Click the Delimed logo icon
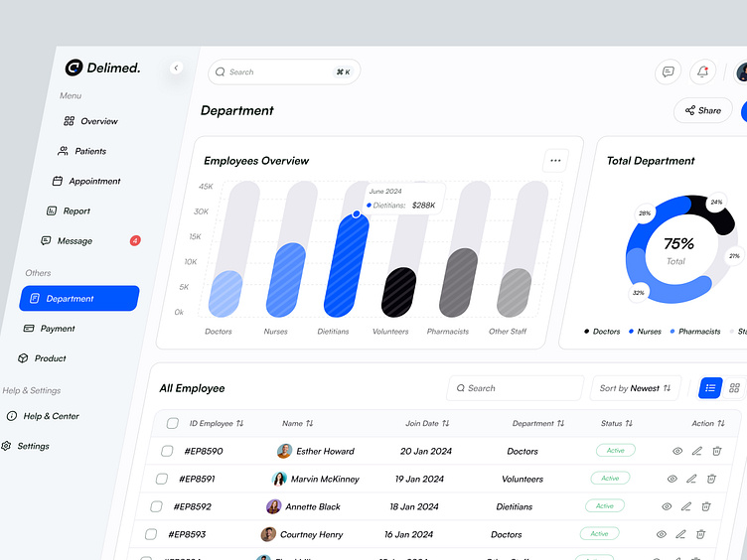The image size is (747, 560). pyautogui.click(x=74, y=69)
